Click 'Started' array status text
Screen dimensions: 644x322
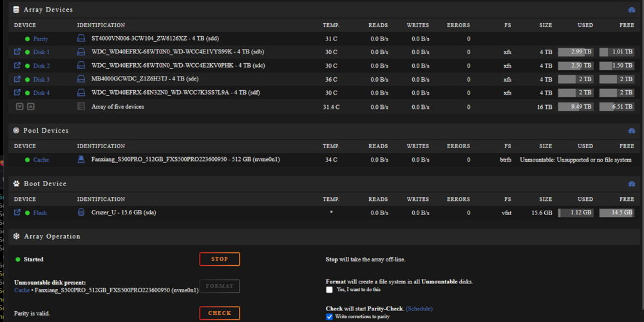(x=33, y=260)
